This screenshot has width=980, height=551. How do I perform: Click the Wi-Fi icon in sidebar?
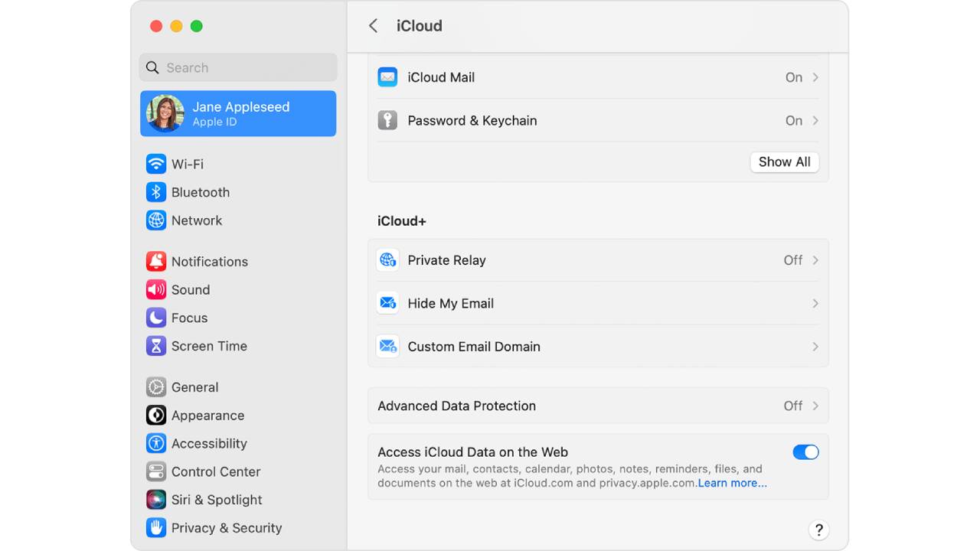156,164
